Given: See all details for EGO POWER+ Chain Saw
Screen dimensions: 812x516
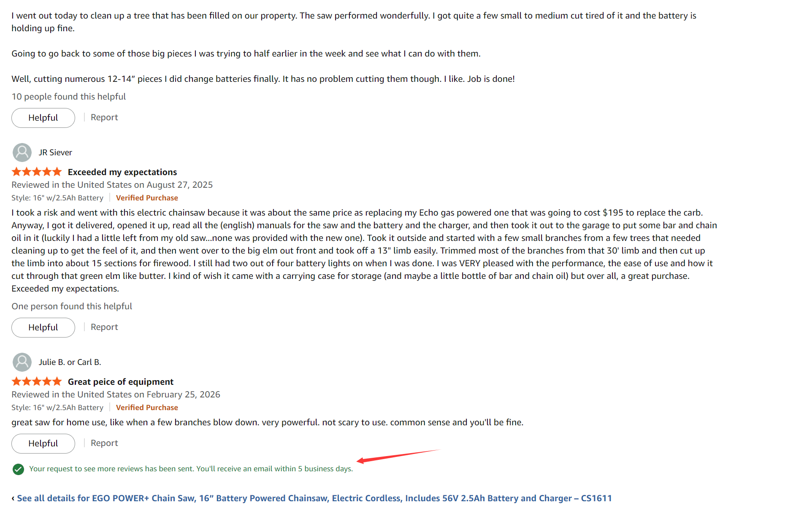Looking at the screenshot, I should [x=314, y=498].
